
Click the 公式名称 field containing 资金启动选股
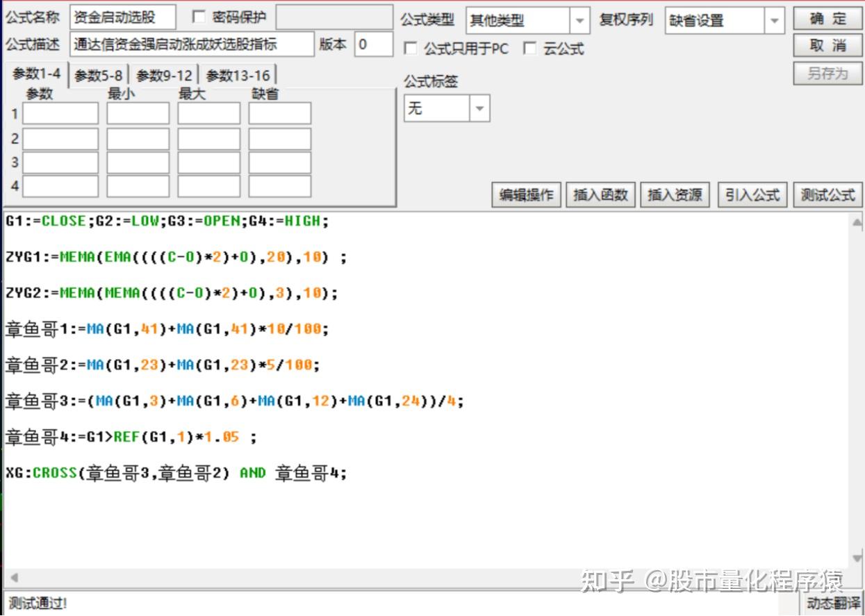point(122,17)
